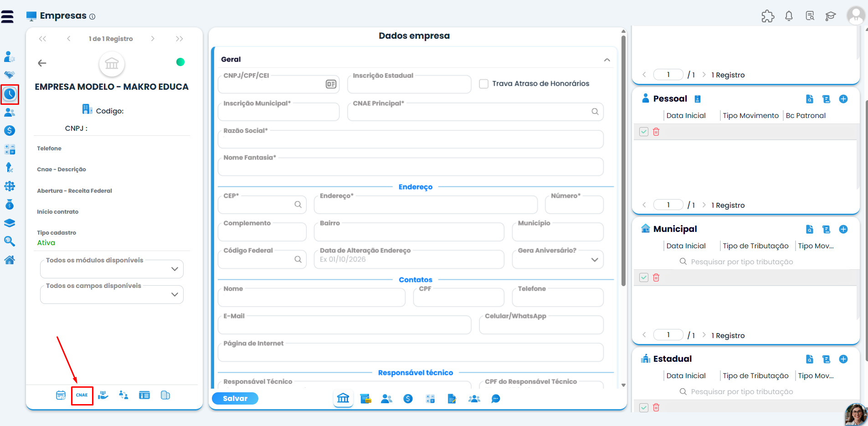The width and height of the screenshot is (868, 426).
Task: Select the document with pencil tab at form bottom
Action: click(x=452, y=399)
